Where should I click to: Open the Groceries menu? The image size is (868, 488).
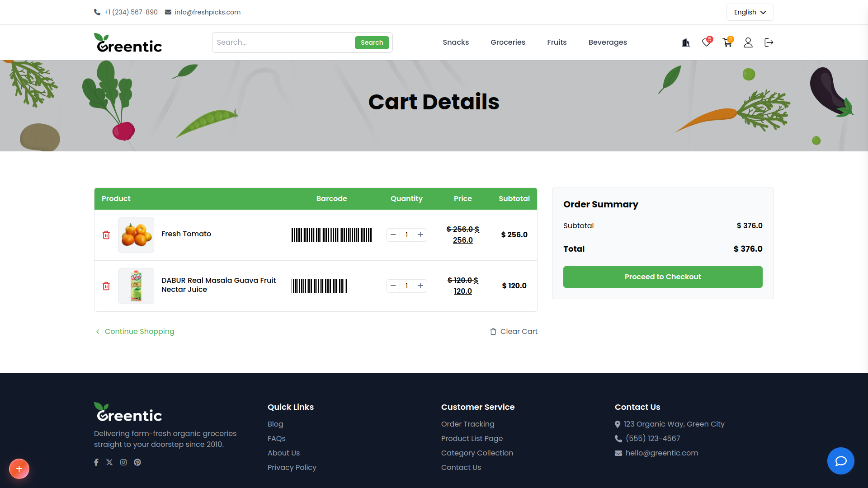[508, 42]
